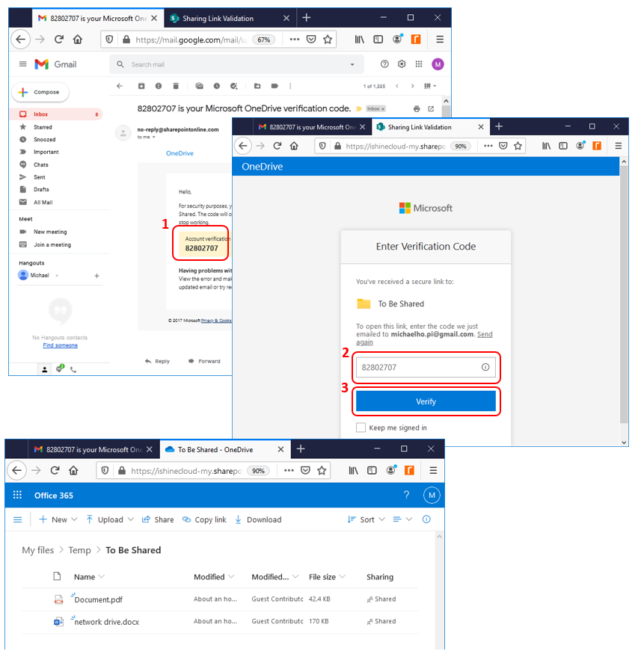The width and height of the screenshot is (644, 651).
Task: Click Compose in the Gmail window
Action: coord(40,92)
